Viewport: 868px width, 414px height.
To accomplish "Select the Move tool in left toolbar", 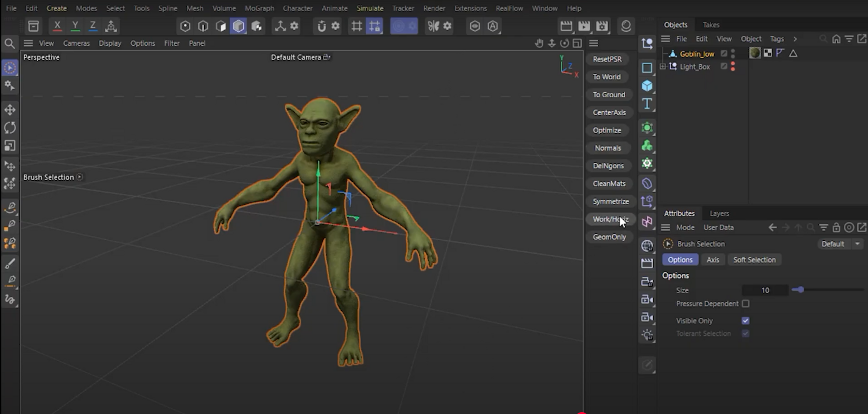I will tap(10, 110).
